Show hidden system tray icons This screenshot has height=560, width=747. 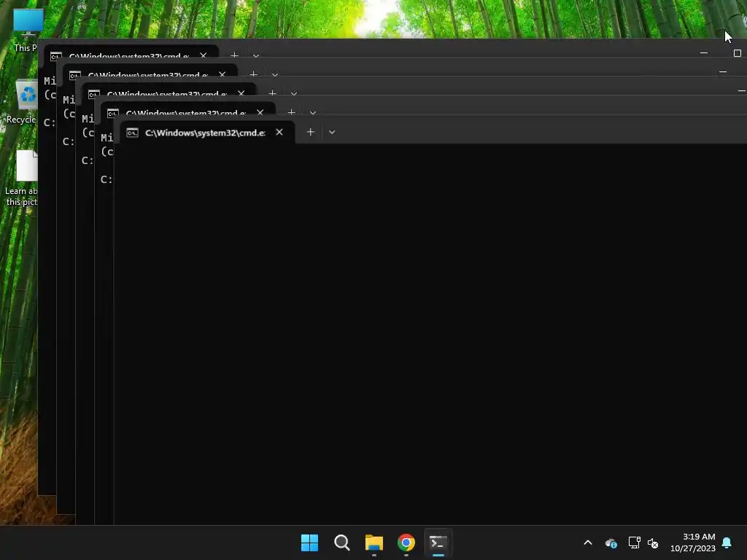588,542
